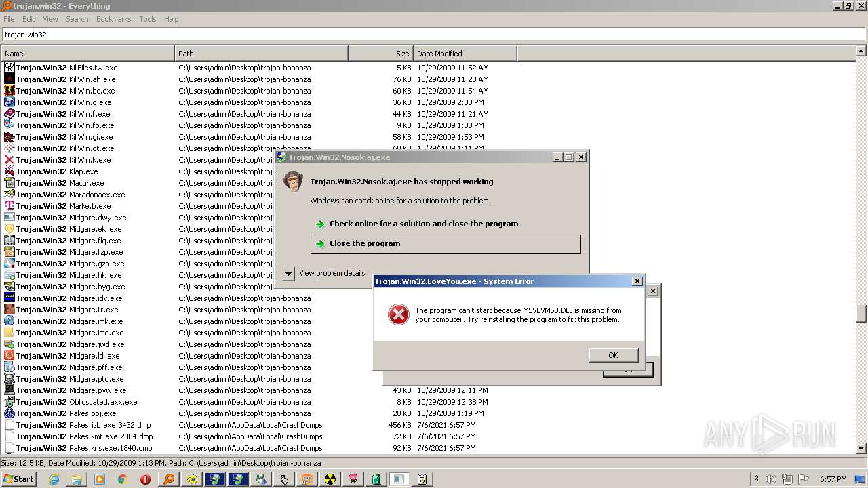Screen dimensions: 868x488
Task: Sort by the Date Modified column header
Action: pos(465,54)
